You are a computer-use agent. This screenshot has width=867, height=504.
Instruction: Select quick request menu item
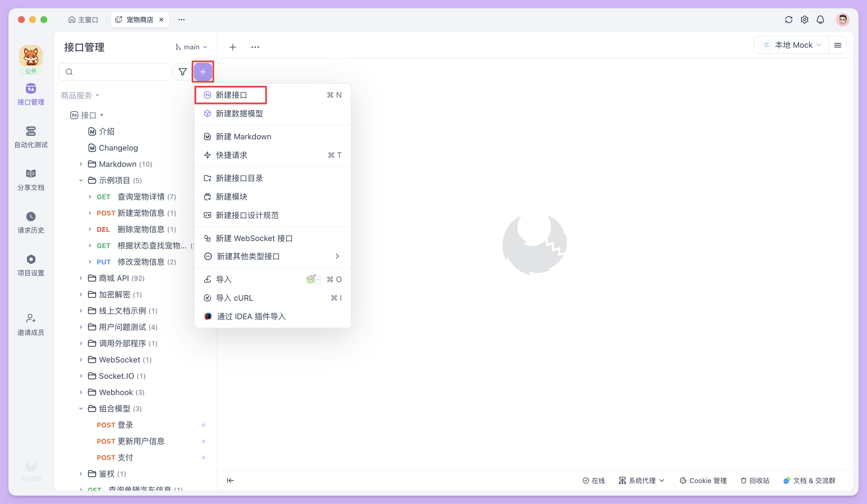[x=273, y=155]
